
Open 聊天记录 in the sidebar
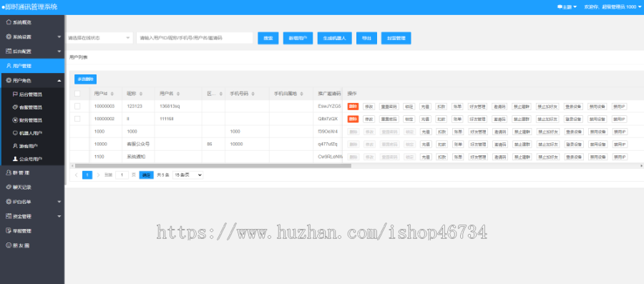tap(32, 187)
